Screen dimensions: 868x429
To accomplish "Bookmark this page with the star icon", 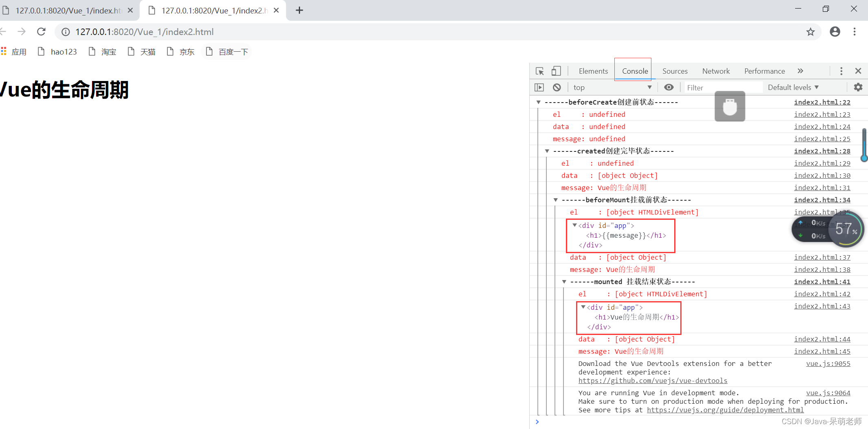I will tap(811, 32).
